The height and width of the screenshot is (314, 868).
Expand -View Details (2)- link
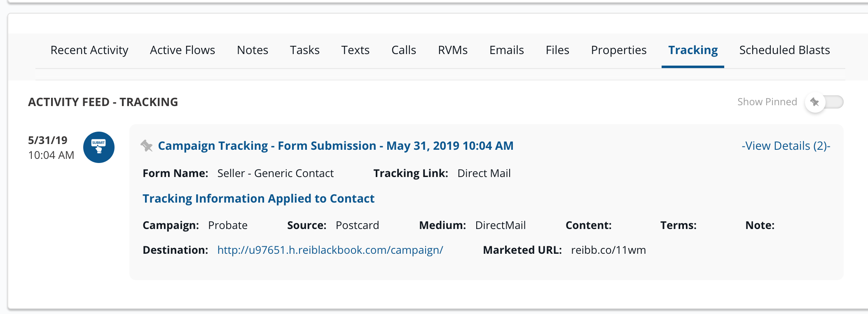[x=786, y=146]
